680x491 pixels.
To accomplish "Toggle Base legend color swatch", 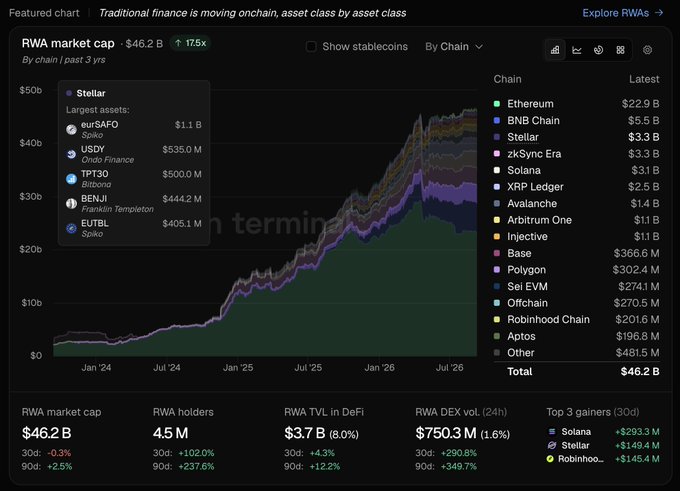I will pyautogui.click(x=497, y=253).
